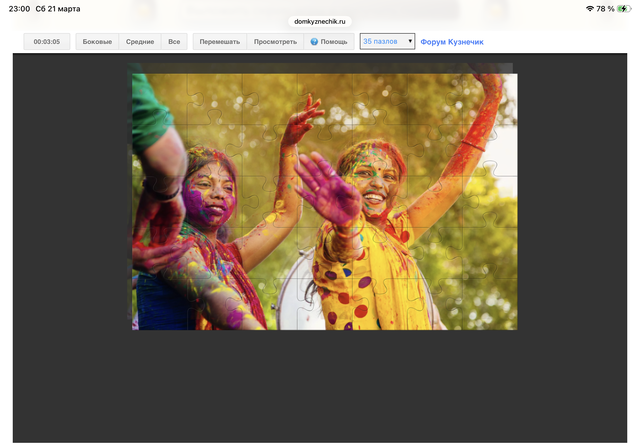Shuffle the pieces with Перемешать
This screenshot has height=445, width=640.
[x=219, y=42]
